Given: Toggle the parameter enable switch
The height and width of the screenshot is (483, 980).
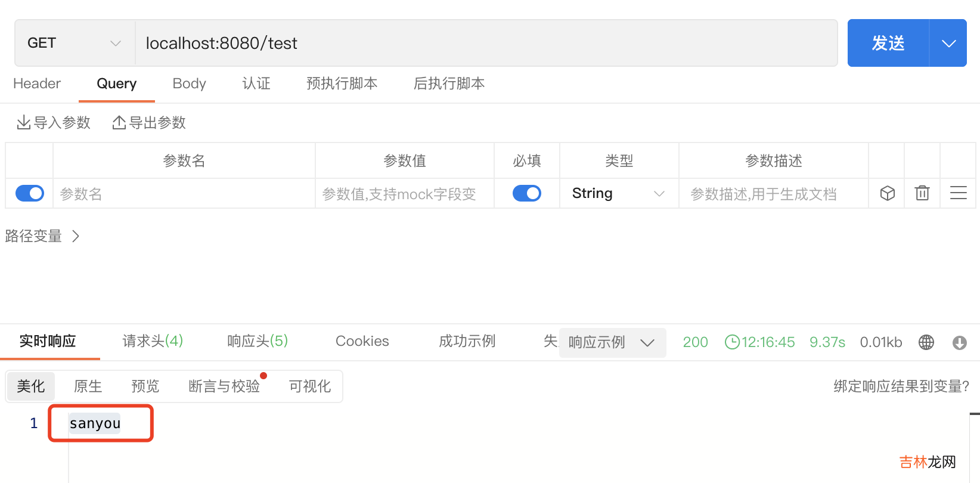Looking at the screenshot, I should [x=30, y=193].
